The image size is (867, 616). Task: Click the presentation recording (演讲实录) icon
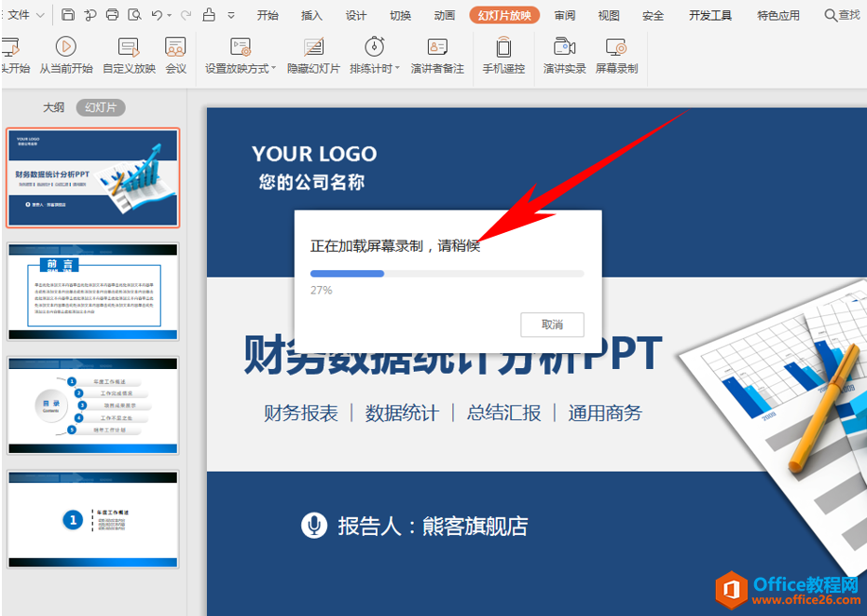click(564, 55)
